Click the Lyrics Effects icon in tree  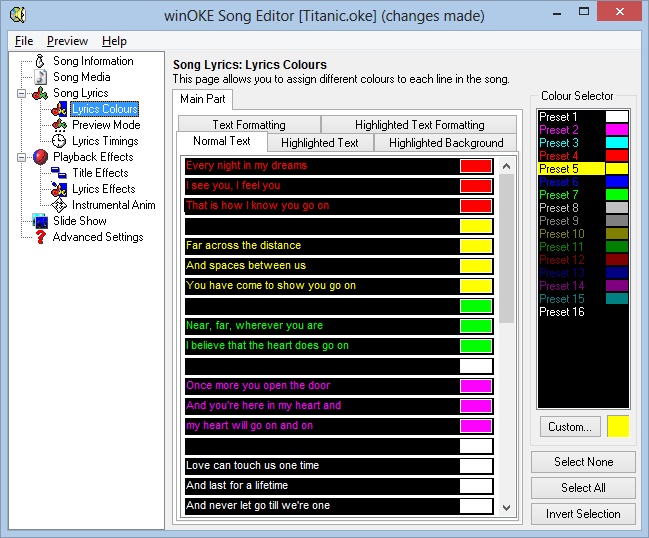[x=60, y=189]
